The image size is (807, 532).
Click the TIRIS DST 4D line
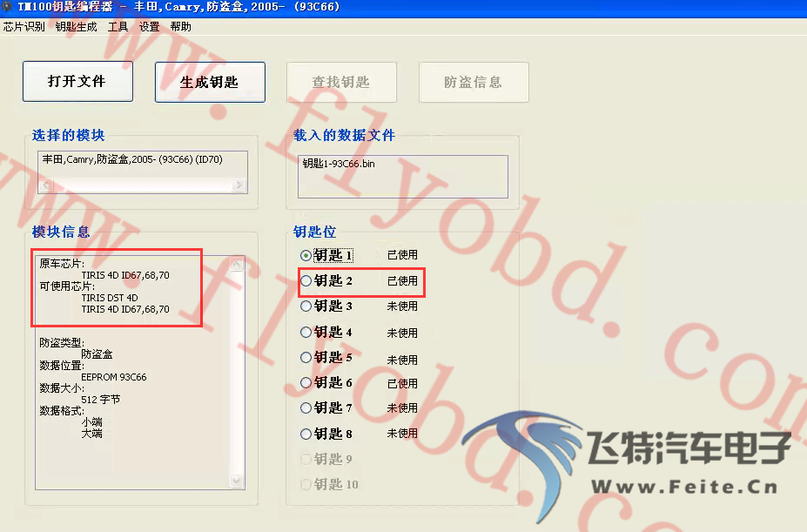coord(110,298)
